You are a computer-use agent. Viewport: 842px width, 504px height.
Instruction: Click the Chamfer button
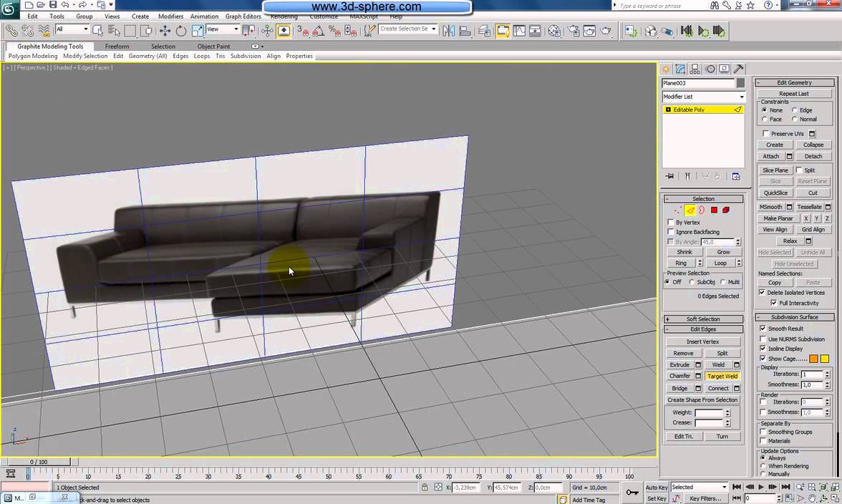tap(680, 376)
